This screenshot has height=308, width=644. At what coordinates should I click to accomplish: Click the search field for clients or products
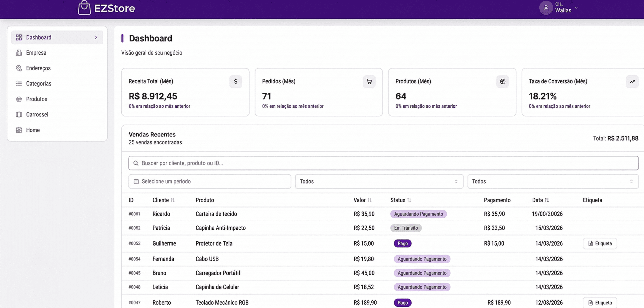(x=383, y=163)
